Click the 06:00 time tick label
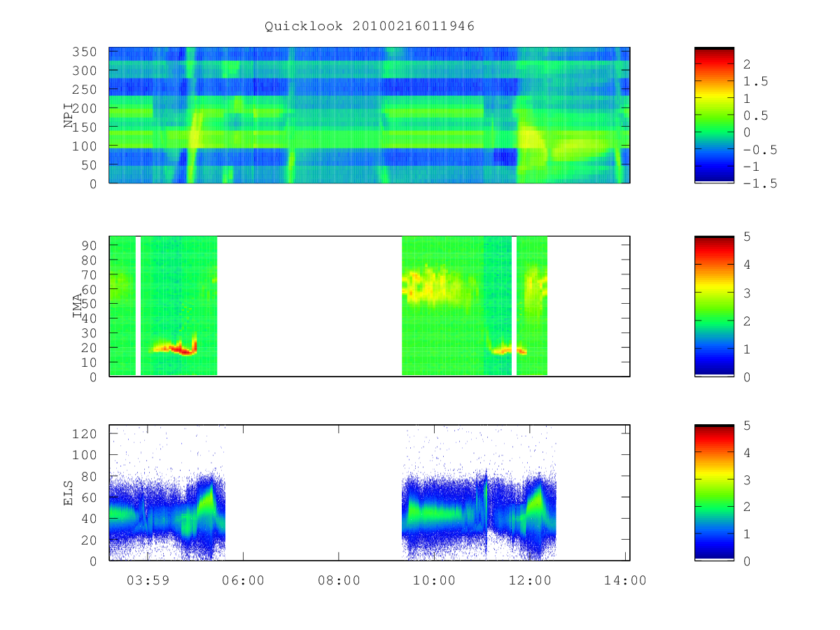 (x=244, y=580)
